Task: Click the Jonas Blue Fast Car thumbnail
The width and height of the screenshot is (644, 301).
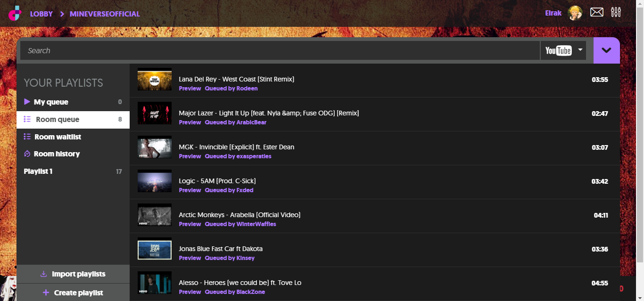Action: coord(155,249)
